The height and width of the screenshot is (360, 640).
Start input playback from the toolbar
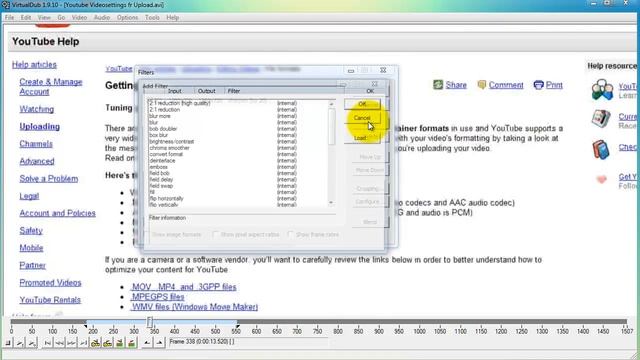pyautogui.click(x=20, y=343)
